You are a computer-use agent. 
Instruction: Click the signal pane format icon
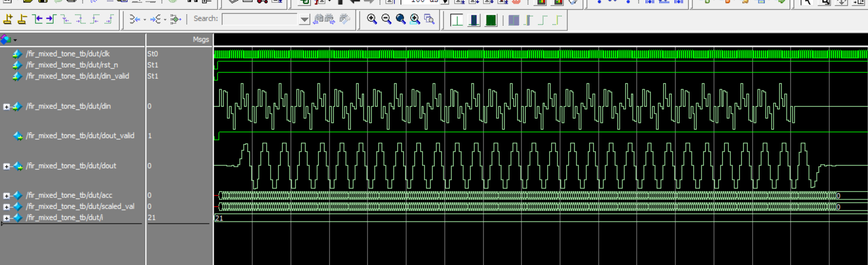point(6,39)
